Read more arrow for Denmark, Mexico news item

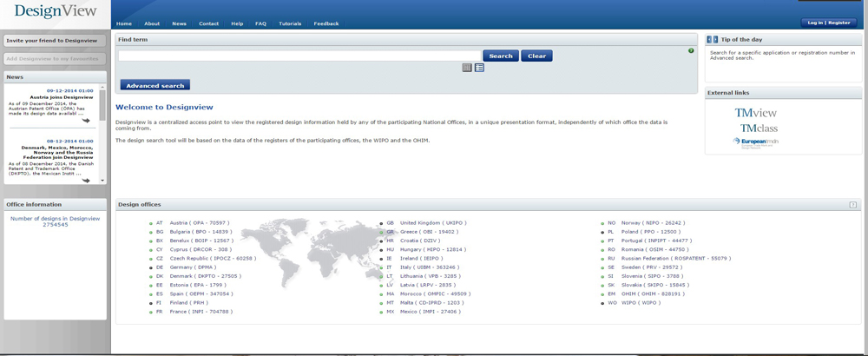tap(85, 180)
